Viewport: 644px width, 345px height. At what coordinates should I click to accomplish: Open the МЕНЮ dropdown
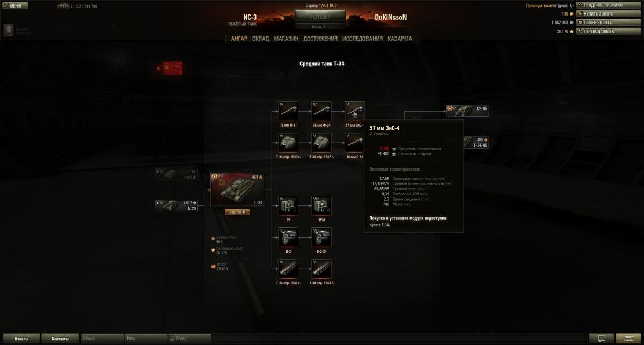[x=13, y=6]
